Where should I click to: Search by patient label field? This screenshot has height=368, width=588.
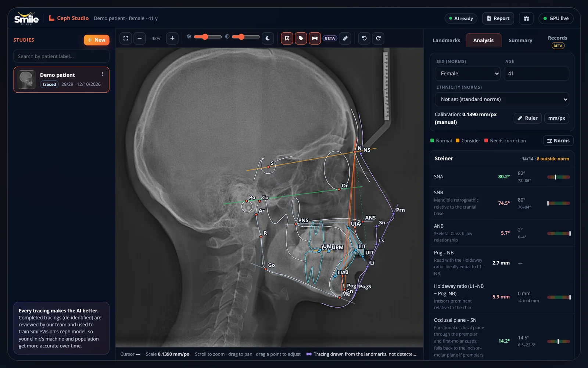click(x=61, y=56)
